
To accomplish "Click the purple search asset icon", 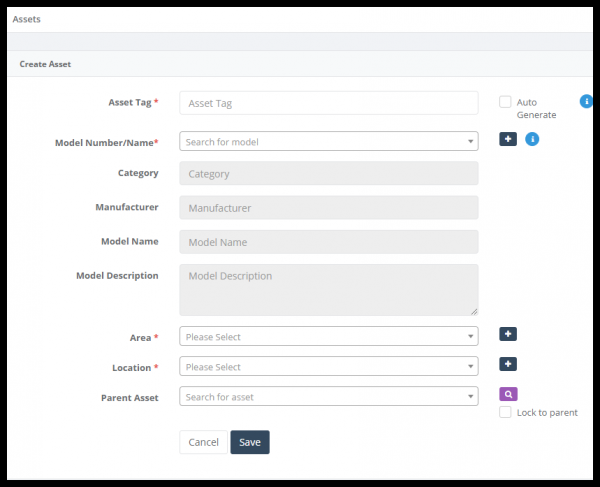I will click(508, 394).
